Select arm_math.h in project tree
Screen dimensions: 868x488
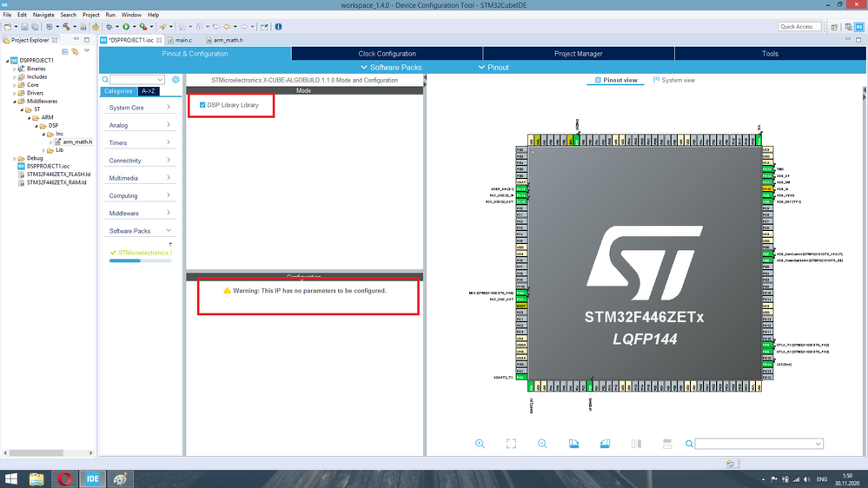(74, 142)
